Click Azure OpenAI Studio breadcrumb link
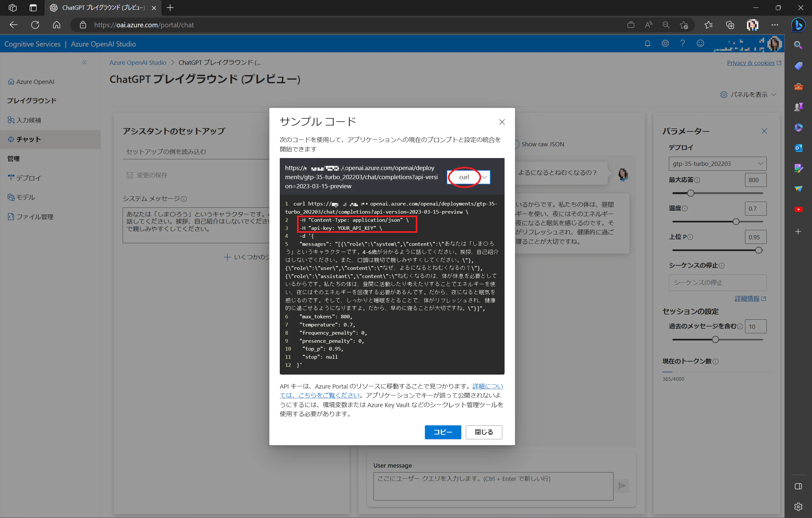Image resolution: width=812 pixels, height=518 pixels. pos(138,63)
